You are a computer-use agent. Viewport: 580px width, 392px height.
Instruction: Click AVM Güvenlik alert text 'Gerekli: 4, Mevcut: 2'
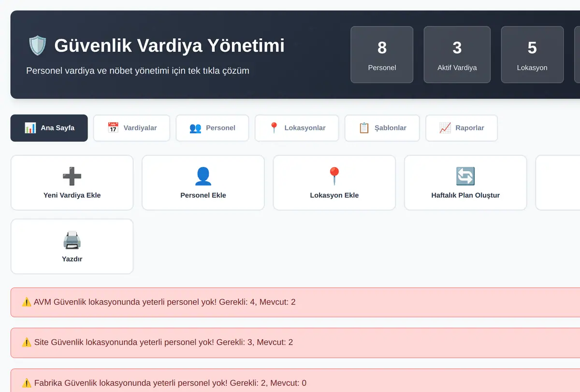pos(257,302)
